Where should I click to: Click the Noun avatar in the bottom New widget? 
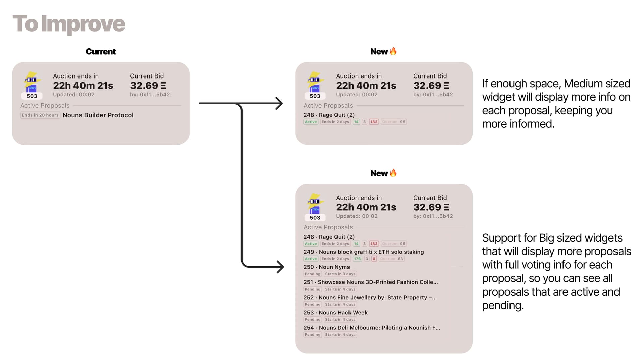coord(315,204)
